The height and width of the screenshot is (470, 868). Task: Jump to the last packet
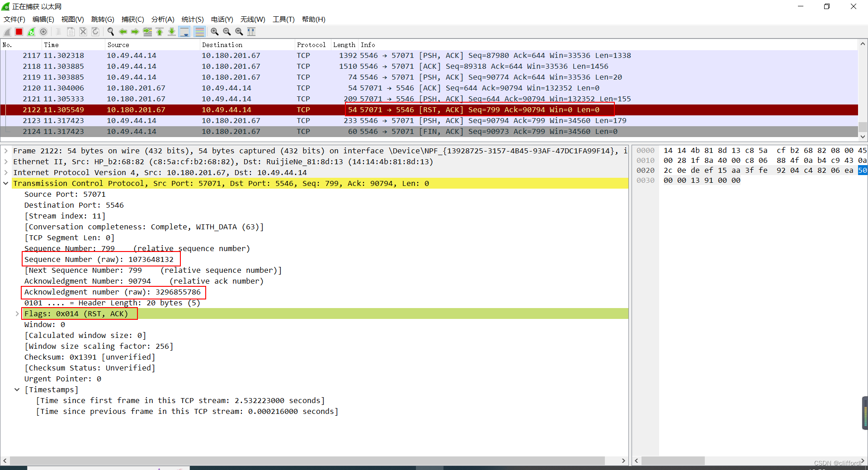coord(172,32)
